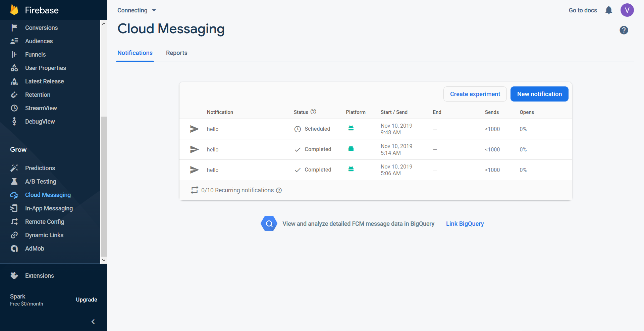The image size is (644, 331).
Task: Select the Audiences people icon
Action: click(14, 41)
